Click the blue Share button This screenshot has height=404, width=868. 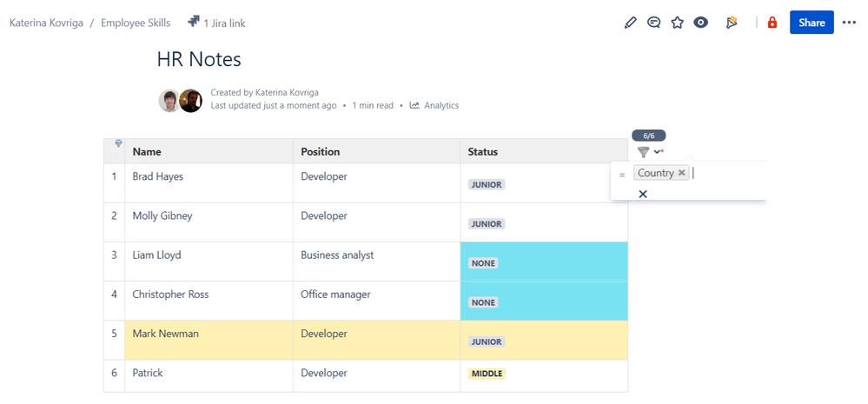click(812, 23)
